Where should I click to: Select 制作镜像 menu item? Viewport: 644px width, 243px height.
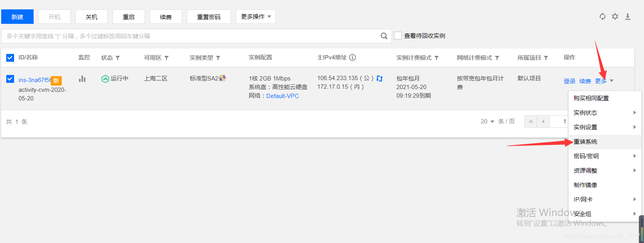coord(605,185)
